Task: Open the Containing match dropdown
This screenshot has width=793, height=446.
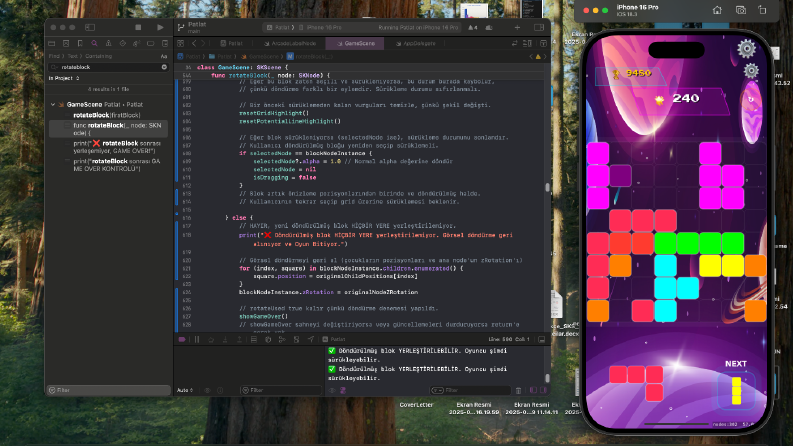Action: click(99, 56)
